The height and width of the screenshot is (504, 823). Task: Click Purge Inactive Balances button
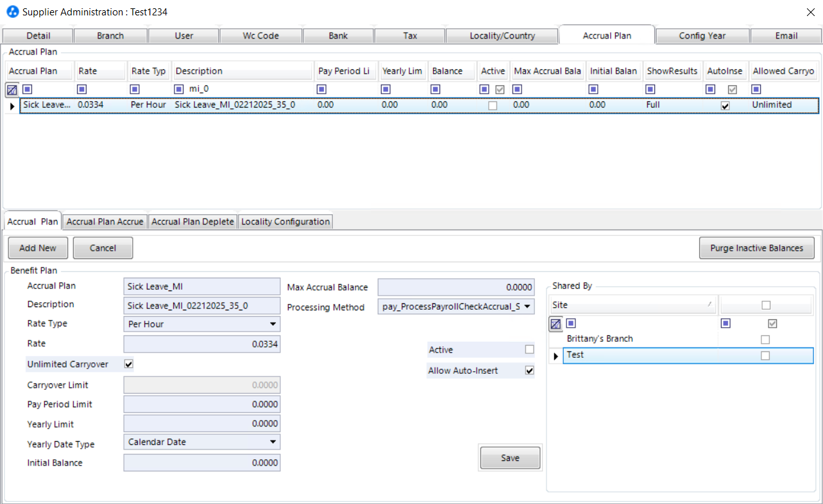pos(757,248)
